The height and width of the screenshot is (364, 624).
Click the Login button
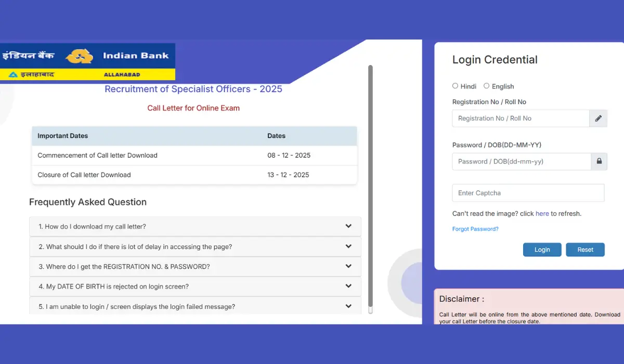(542, 250)
